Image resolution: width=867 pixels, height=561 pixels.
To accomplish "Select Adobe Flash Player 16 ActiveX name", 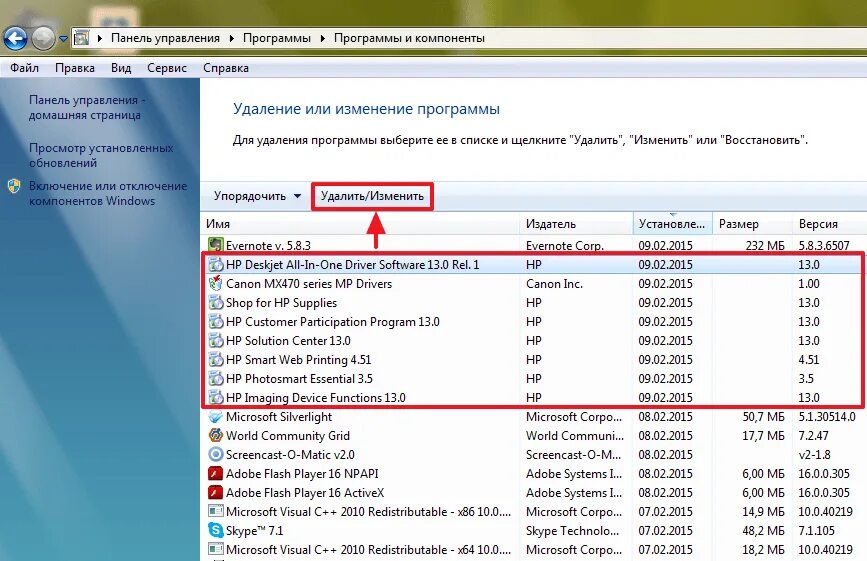I will (305, 493).
